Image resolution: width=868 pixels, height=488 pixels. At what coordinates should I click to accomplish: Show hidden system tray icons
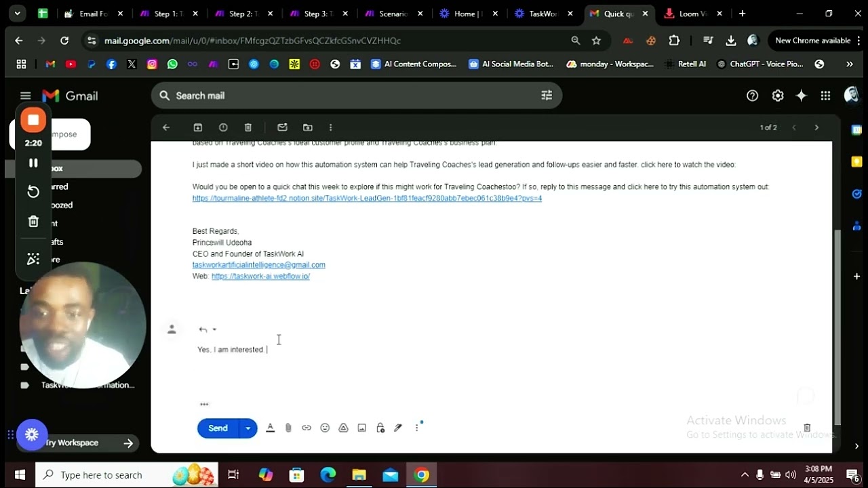click(x=745, y=474)
